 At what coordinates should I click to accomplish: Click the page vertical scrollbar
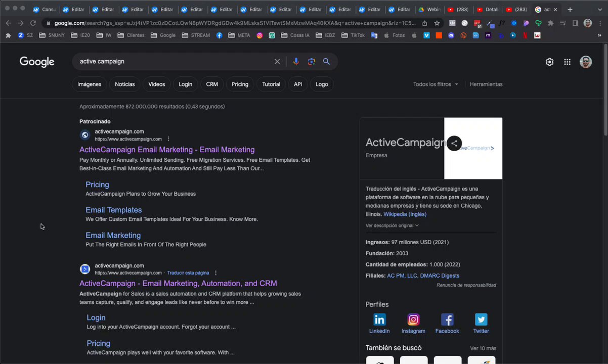(x=605, y=89)
